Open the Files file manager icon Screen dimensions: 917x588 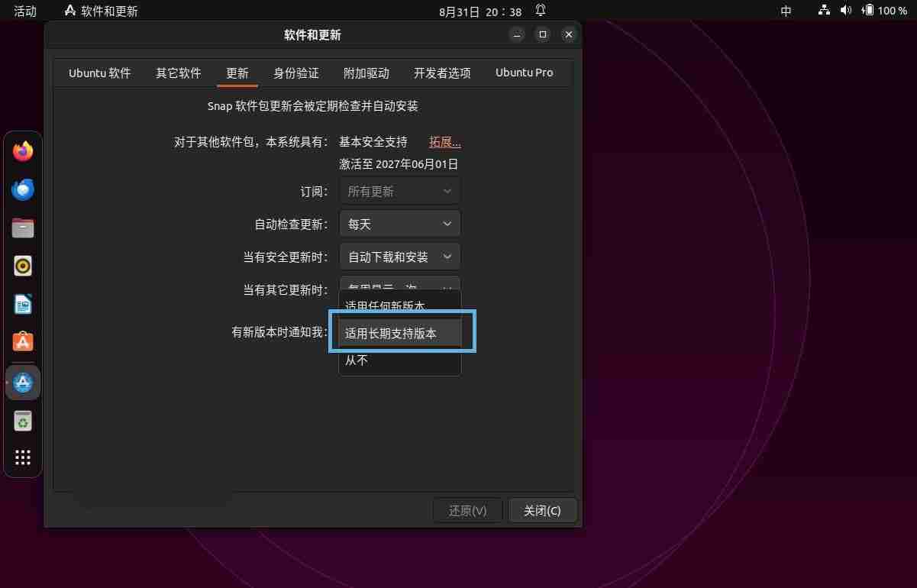22,228
